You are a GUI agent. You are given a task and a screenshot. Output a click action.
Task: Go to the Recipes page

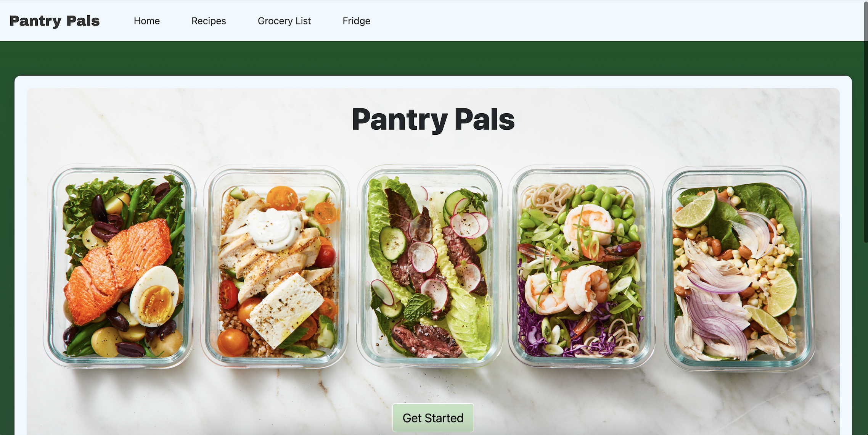point(209,21)
